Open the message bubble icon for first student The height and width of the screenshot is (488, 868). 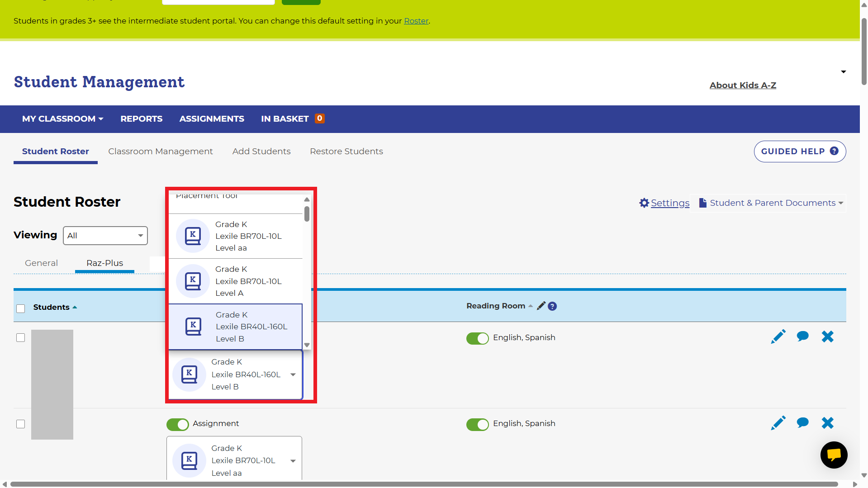click(802, 336)
